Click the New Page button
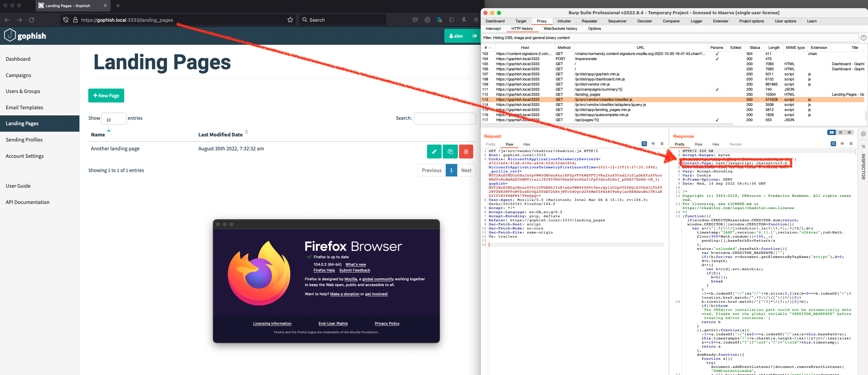This screenshot has height=375, width=868. 106,95
